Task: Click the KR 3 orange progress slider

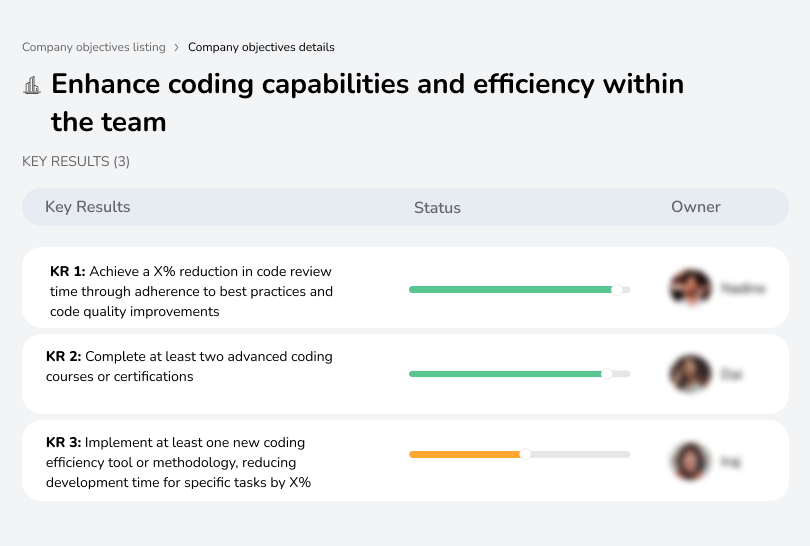Action: [x=519, y=455]
